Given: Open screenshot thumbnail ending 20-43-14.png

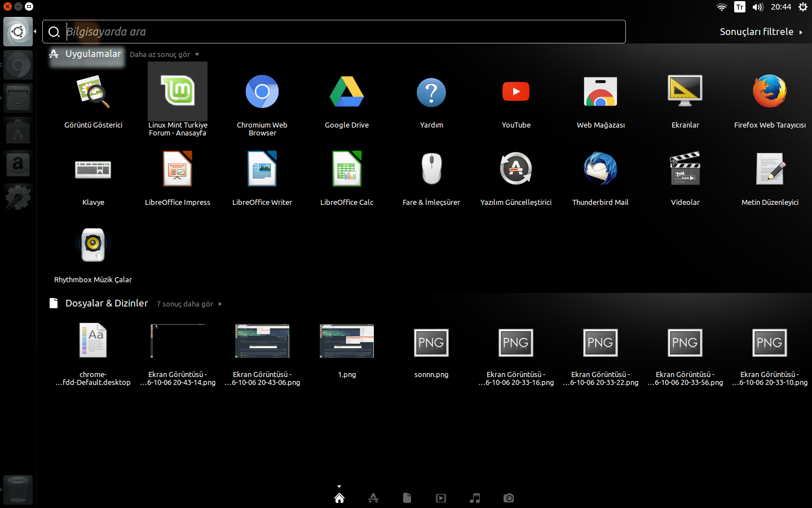Looking at the screenshot, I should (178, 341).
